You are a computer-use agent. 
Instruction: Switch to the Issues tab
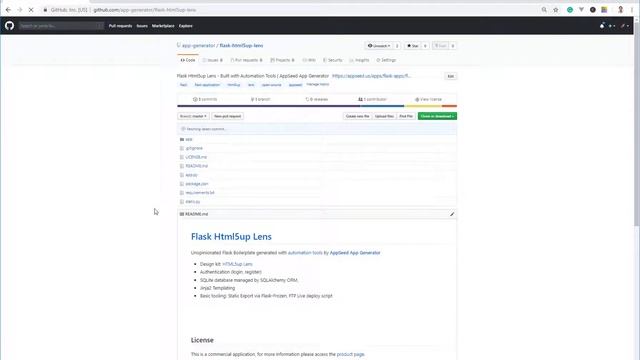213,60
